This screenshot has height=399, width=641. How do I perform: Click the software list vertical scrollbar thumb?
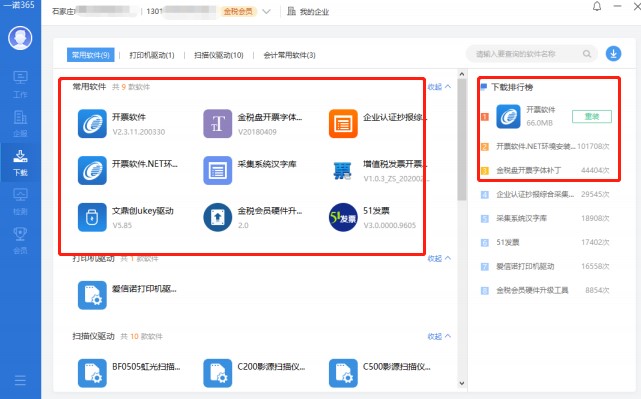(x=462, y=140)
